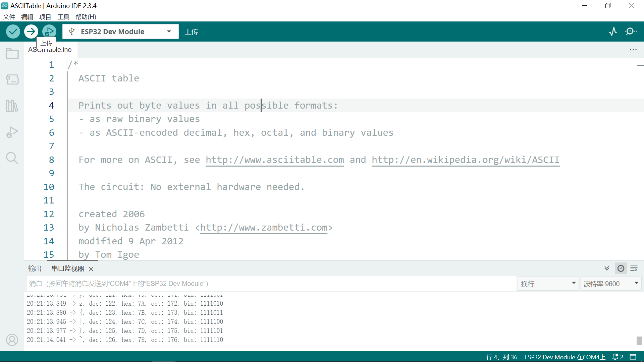
Task: Open the 波特率 9600 baud rate dropdown
Action: click(610, 284)
